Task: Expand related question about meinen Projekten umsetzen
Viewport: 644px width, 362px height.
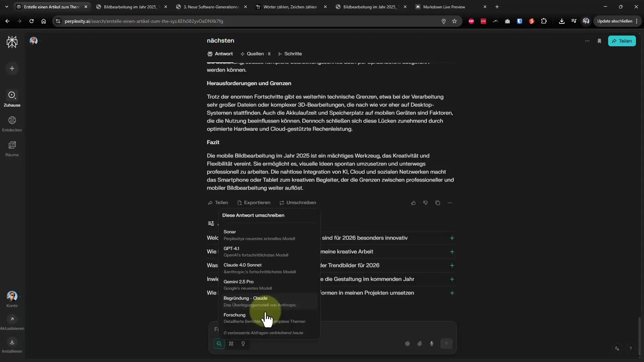Action: 452,293
